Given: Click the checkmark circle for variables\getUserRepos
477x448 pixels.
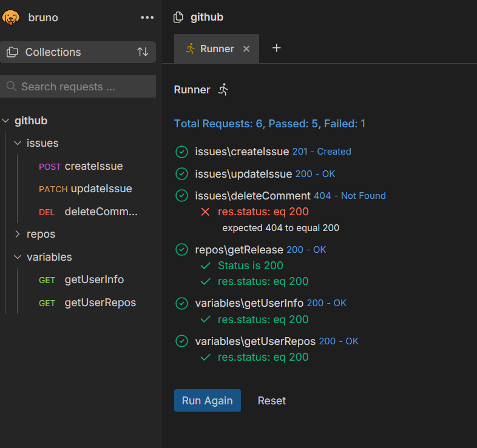Looking at the screenshot, I should (x=181, y=341).
